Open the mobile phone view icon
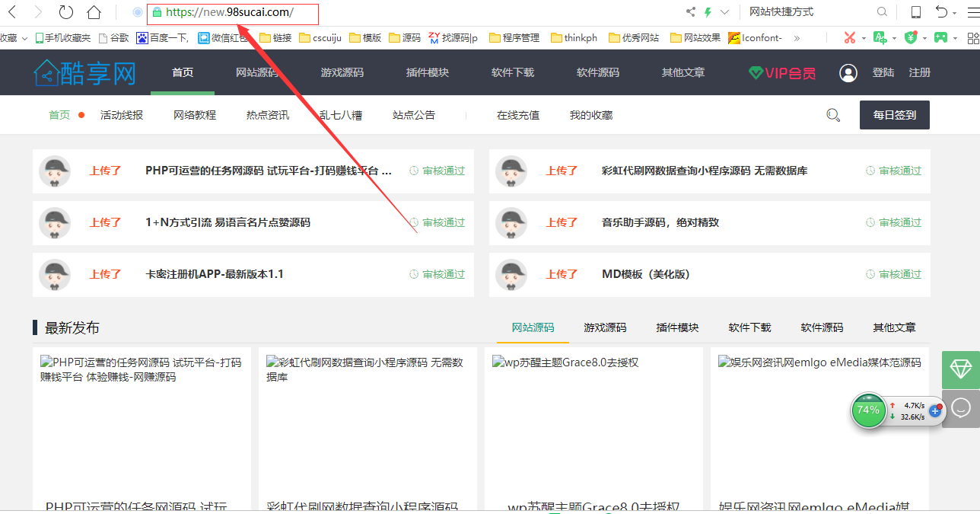 (916, 10)
